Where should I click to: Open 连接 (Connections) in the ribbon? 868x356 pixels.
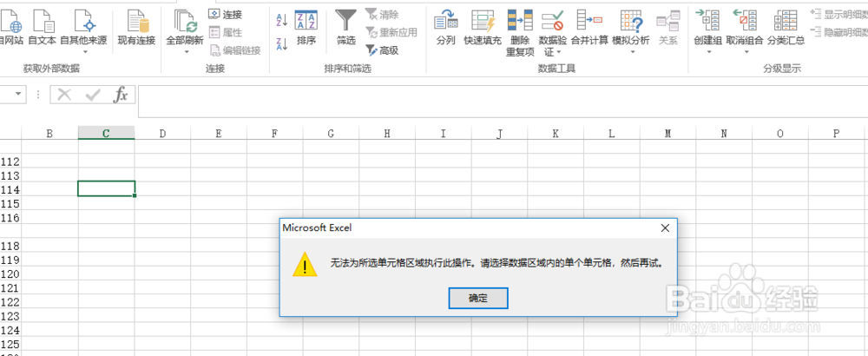[226, 15]
